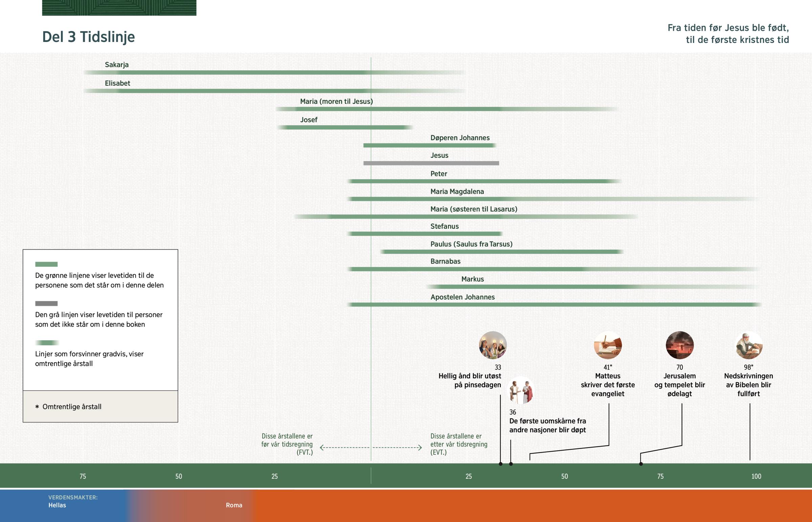Click the old man writing illustration
Image resolution: width=812 pixels, height=522 pixels.
pyautogui.click(x=749, y=345)
